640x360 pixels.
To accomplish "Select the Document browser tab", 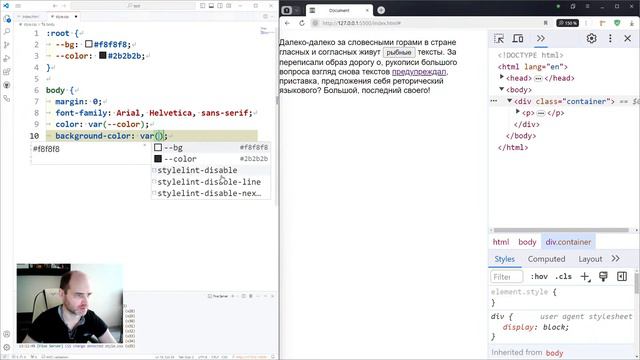I will coord(339,10).
